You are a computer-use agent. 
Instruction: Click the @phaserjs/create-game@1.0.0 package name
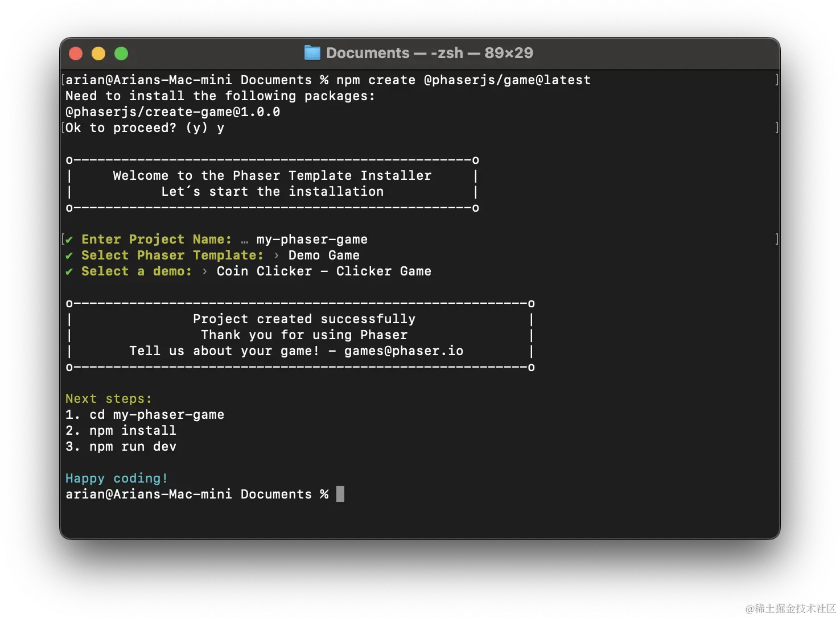pyautogui.click(x=172, y=112)
